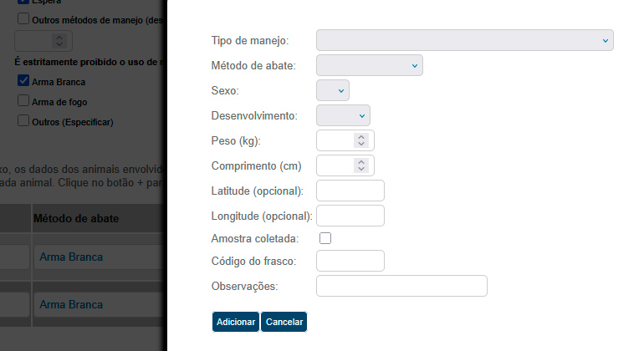Viewport: 644px width, 351px height.
Task: Click the Latitude (opcional) input field
Action: (x=350, y=191)
